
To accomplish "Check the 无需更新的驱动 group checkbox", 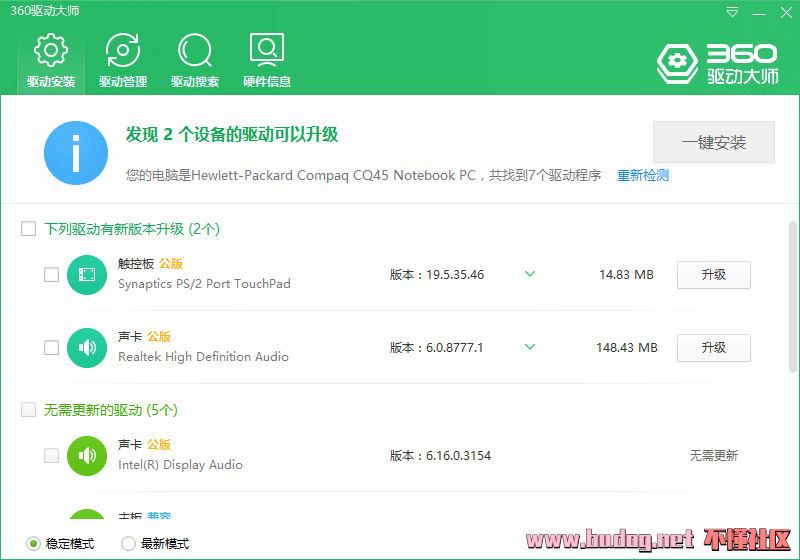I will pyautogui.click(x=29, y=409).
